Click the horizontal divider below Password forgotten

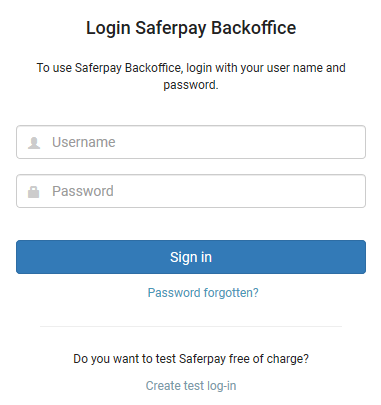(191, 326)
